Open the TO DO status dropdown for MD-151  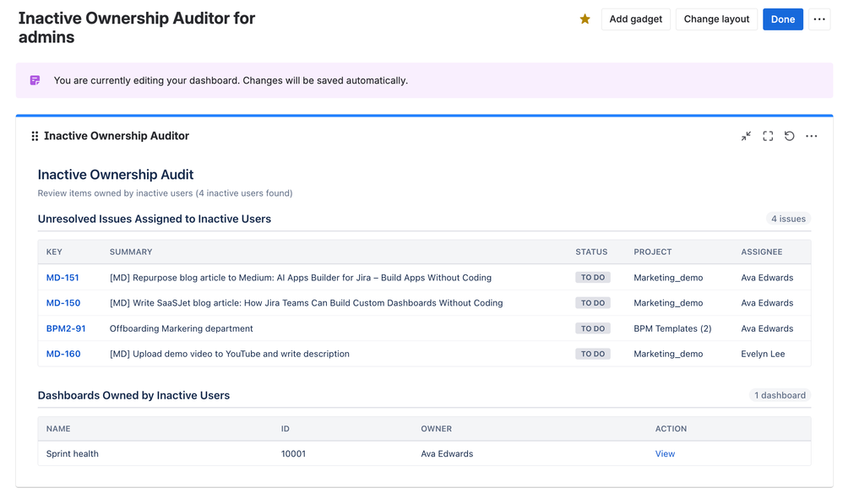pyautogui.click(x=592, y=278)
